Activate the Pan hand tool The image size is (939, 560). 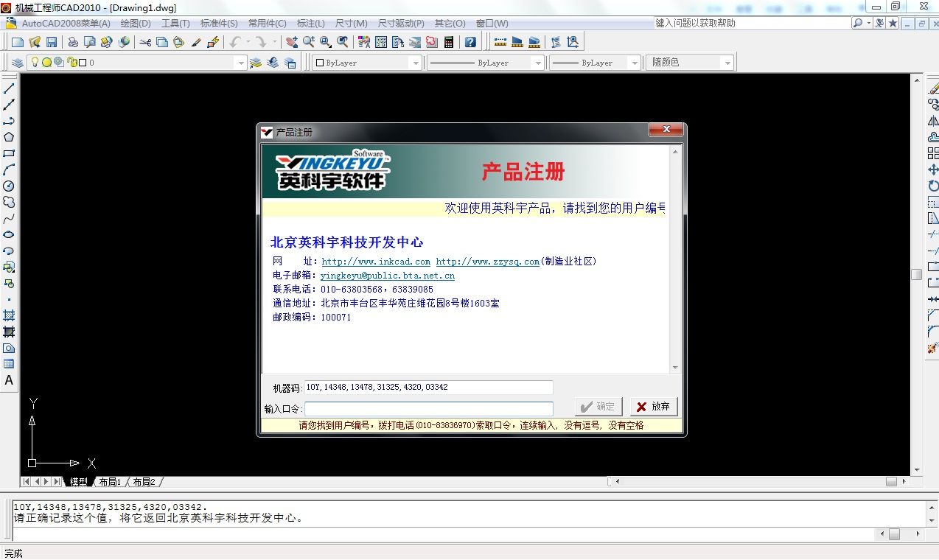coord(292,42)
